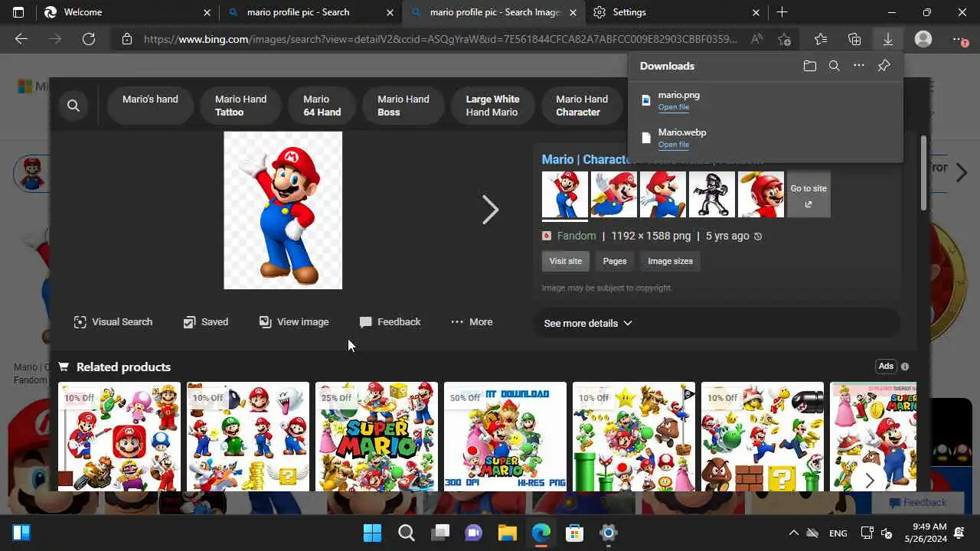Click the Downloads toolbar icon
980x551 pixels.
tap(888, 39)
